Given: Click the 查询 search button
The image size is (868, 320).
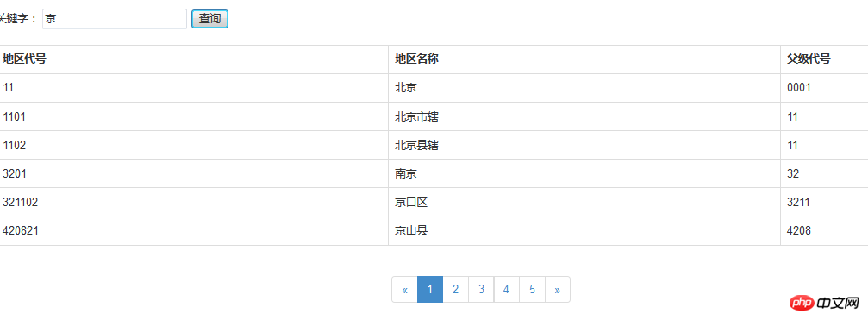Looking at the screenshot, I should (x=209, y=19).
